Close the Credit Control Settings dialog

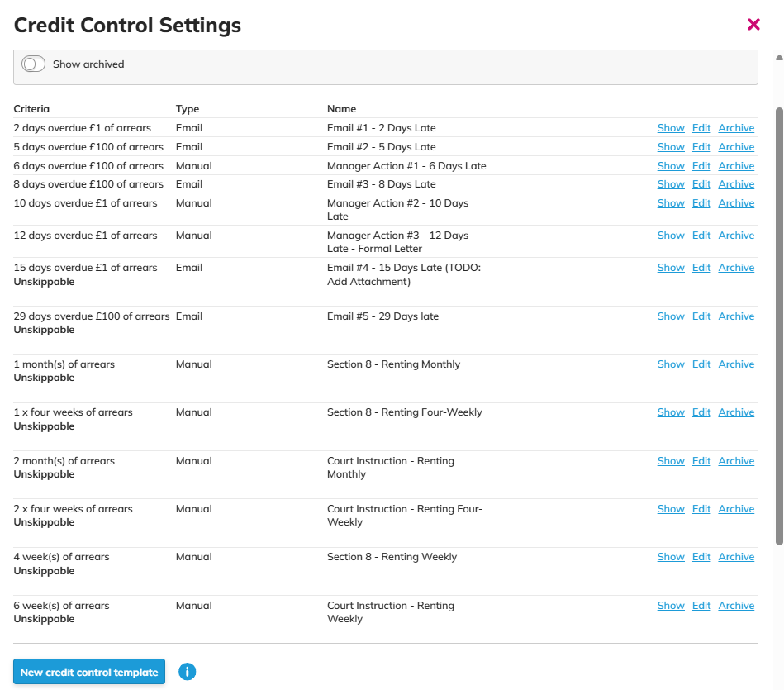click(x=753, y=25)
